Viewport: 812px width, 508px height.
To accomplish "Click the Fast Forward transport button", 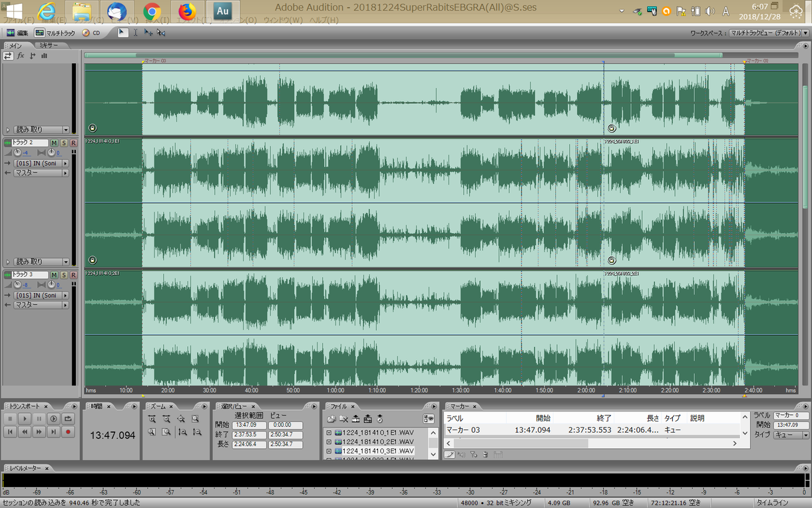I will point(39,432).
